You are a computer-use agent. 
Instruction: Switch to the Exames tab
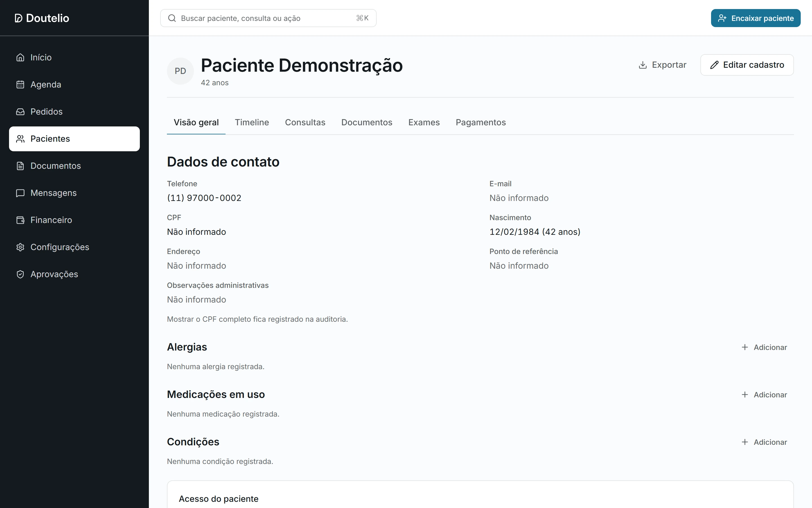click(x=424, y=122)
